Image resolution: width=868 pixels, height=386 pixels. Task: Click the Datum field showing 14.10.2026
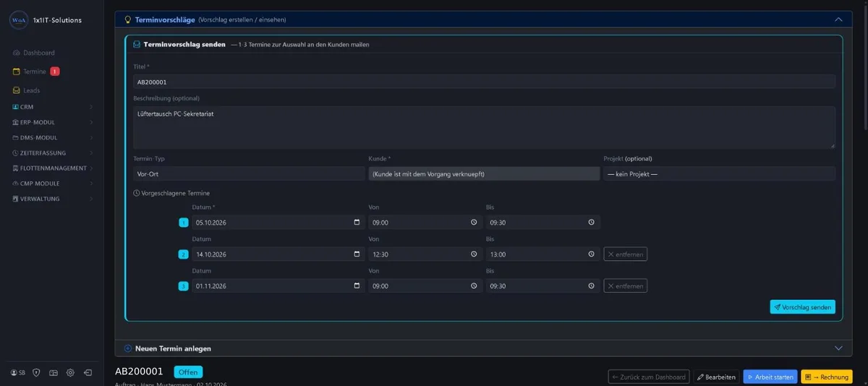278,254
